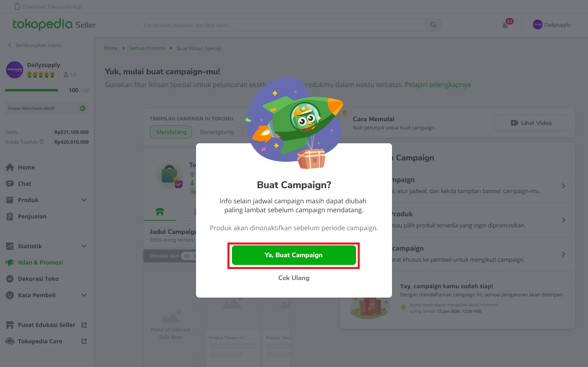The height and width of the screenshot is (367, 588).
Task: Go to Semua Promosi breadcrumb
Action: [x=147, y=48]
